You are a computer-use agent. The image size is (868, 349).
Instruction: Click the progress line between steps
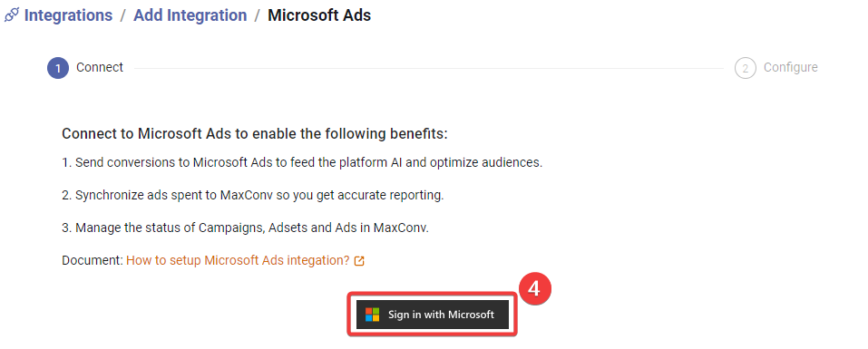click(x=429, y=69)
